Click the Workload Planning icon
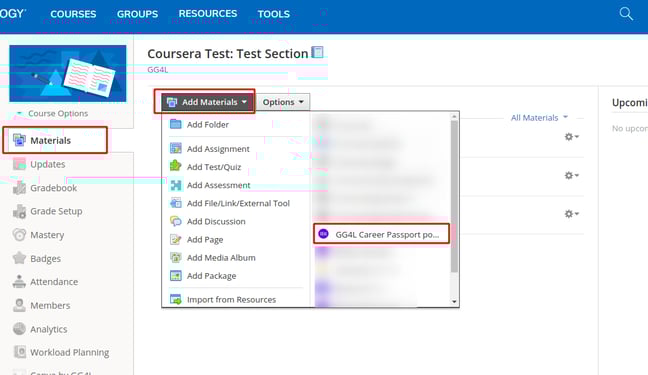648x375 pixels. click(x=19, y=352)
